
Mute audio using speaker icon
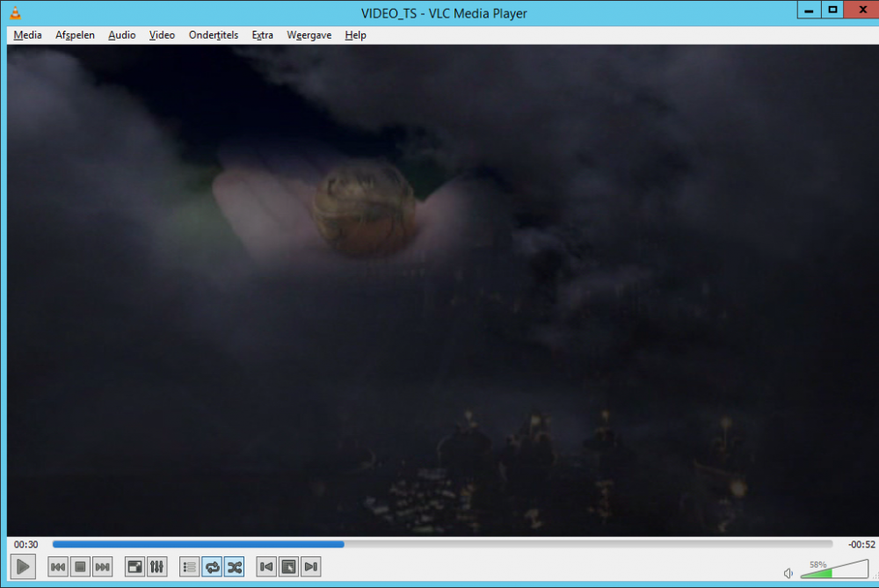coord(788,573)
